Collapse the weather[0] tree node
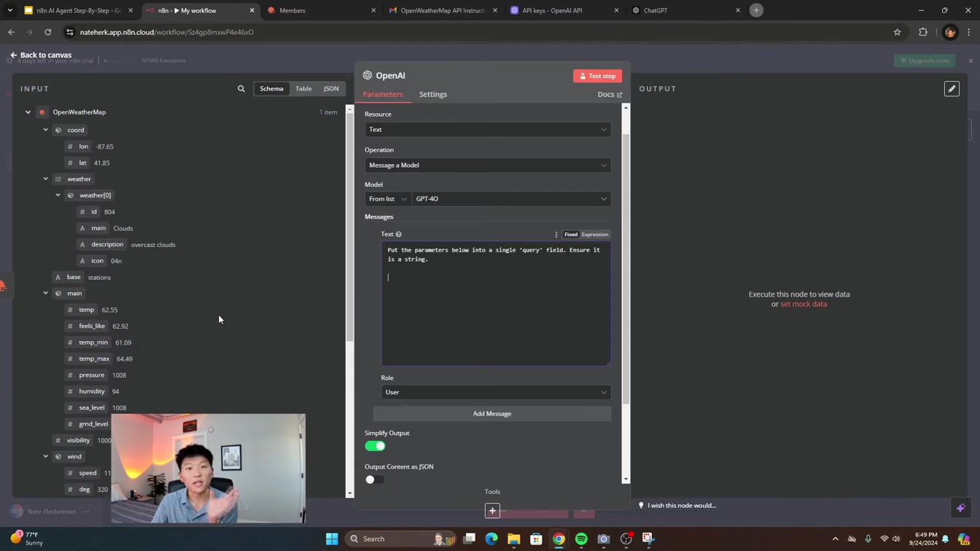Viewport: 980px width, 551px height. (x=58, y=195)
